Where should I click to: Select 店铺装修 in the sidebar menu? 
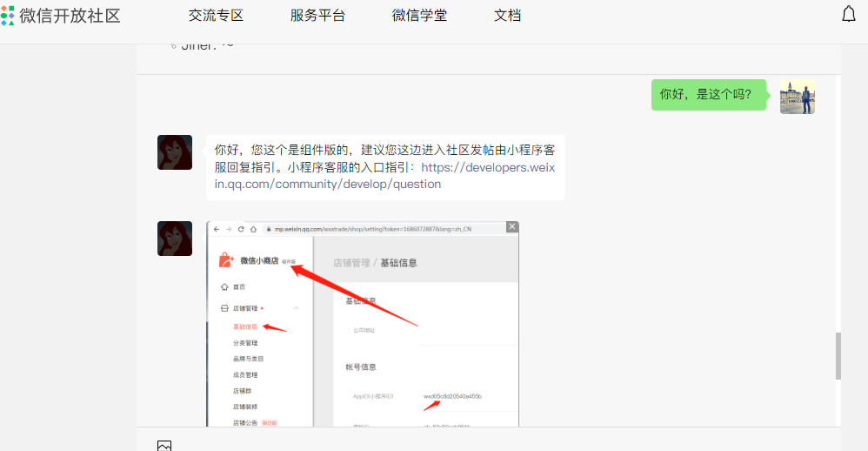tap(245, 407)
